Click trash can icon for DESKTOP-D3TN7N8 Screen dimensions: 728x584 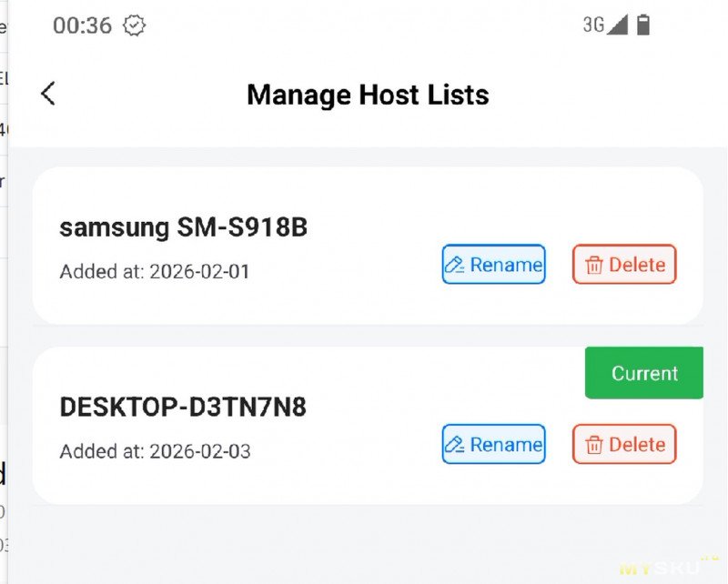[594, 445]
